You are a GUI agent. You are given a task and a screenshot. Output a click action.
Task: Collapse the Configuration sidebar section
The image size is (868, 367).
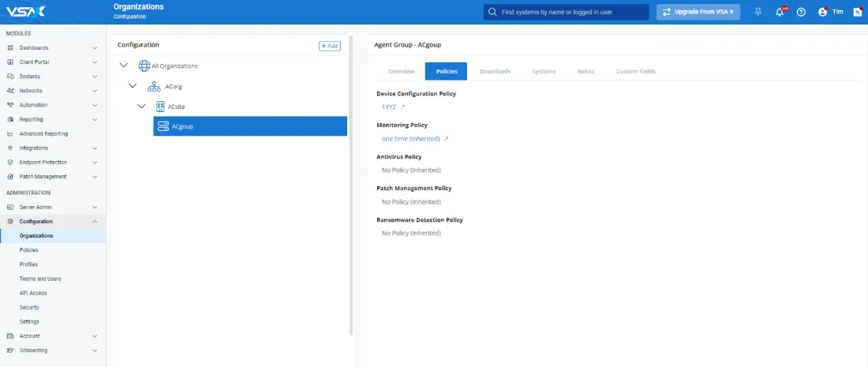(x=95, y=222)
